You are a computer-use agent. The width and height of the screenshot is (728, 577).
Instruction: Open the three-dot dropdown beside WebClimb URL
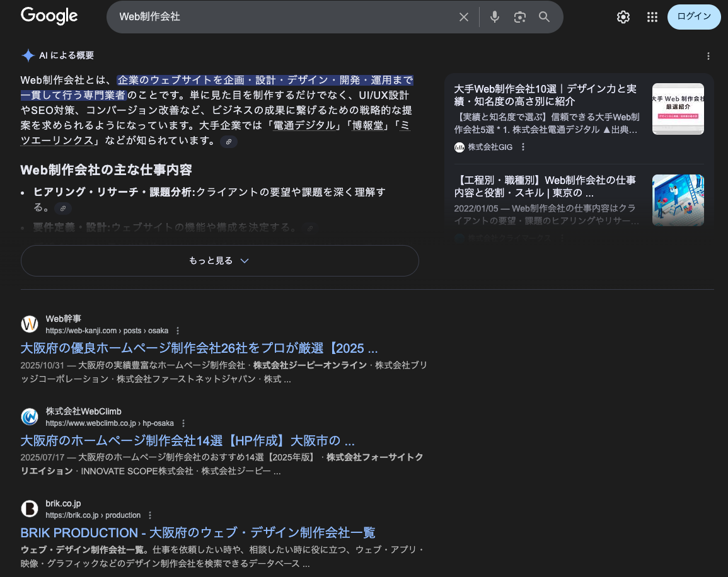coord(183,423)
